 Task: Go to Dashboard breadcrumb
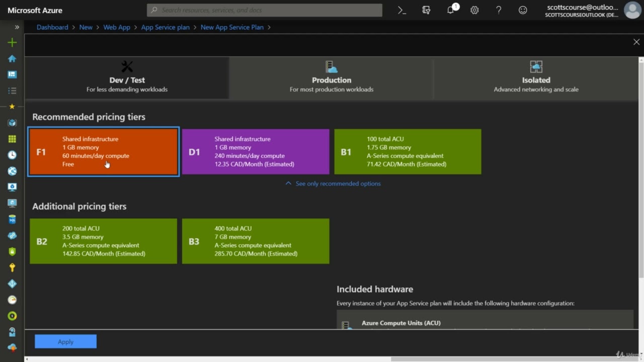(52, 27)
